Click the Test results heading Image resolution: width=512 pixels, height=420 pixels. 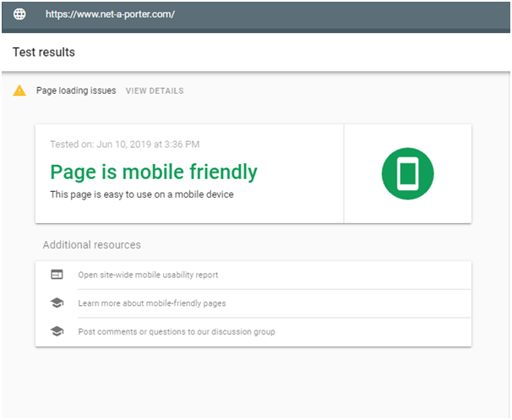pyautogui.click(x=44, y=52)
